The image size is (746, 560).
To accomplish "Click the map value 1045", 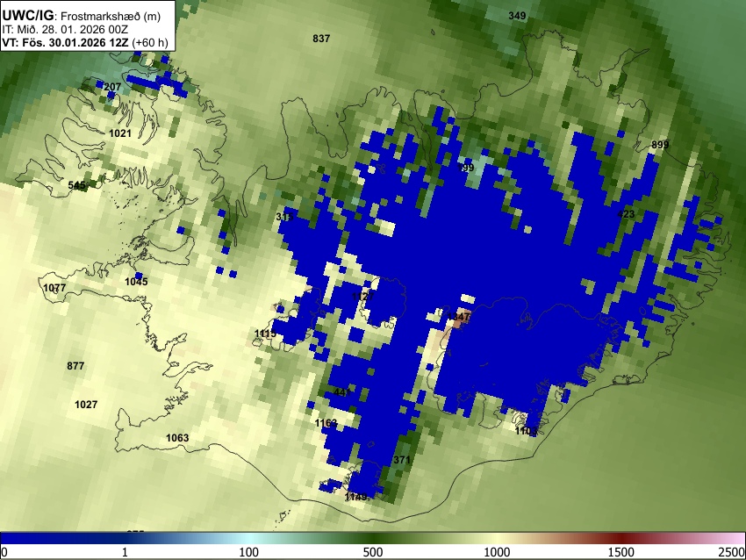I will tap(136, 282).
